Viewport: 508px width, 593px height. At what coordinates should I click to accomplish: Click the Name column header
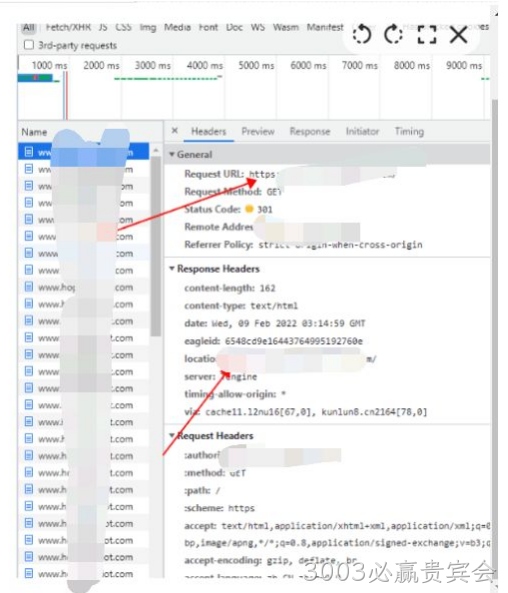click(34, 132)
